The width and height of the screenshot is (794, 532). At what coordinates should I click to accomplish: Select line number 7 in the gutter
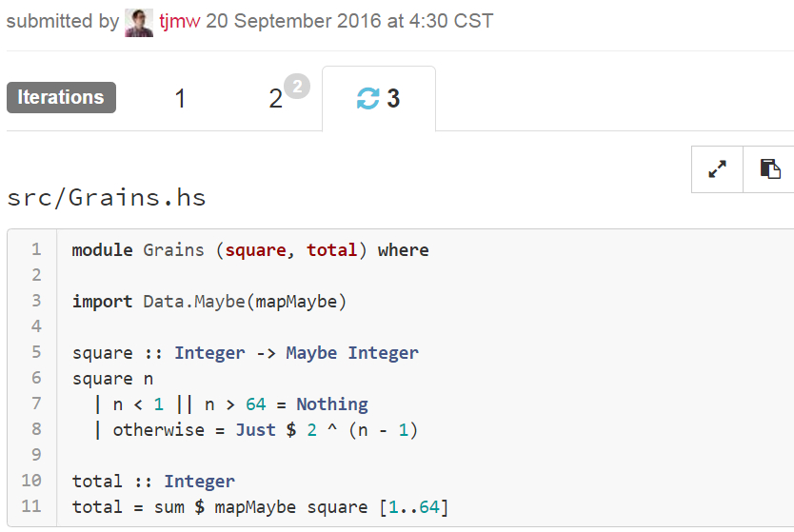pyautogui.click(x=35, y=404)
